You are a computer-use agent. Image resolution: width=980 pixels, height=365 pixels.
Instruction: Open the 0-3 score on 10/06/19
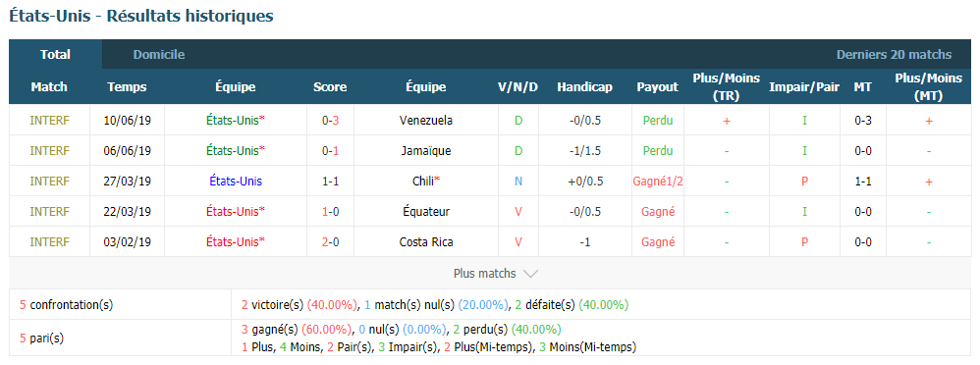pos(330,120)
